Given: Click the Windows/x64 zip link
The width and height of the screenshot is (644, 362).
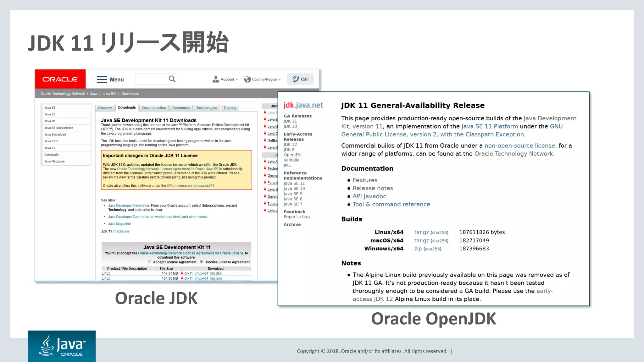Looking at the screenshot, I should tap(418, 249).
